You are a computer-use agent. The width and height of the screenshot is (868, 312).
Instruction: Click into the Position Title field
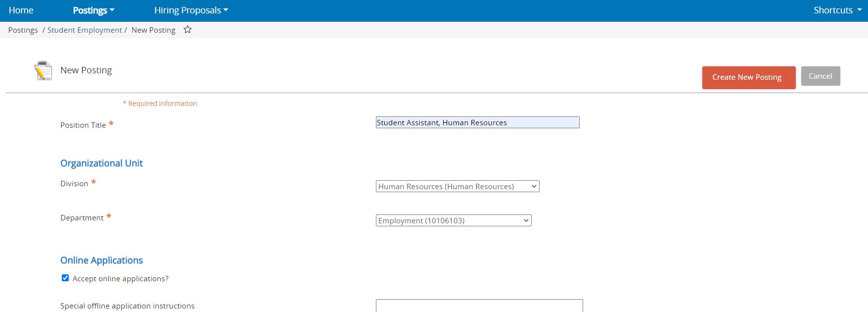tap(477, 123)
